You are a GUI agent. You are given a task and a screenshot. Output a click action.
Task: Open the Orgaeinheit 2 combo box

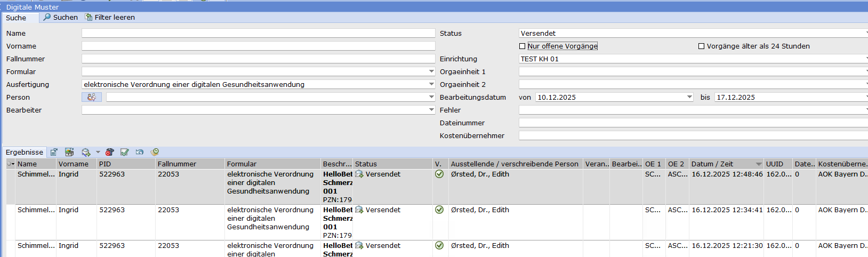pos(693,84)
